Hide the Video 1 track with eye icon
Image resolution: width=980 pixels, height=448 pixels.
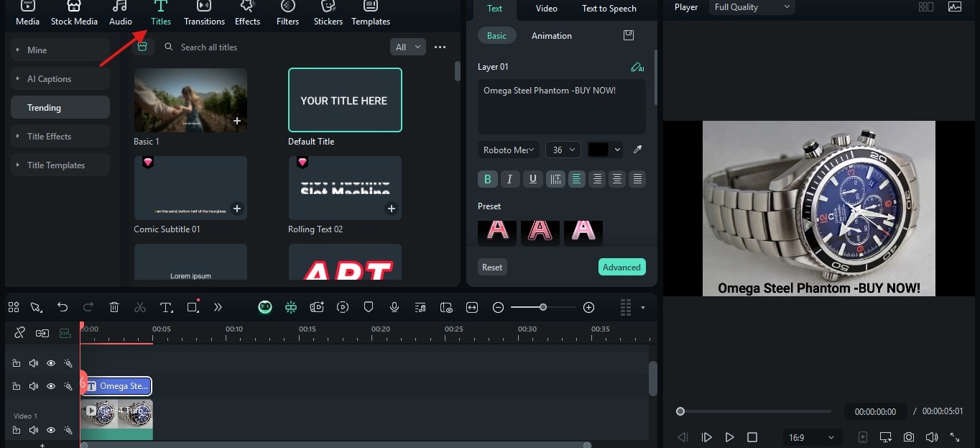click(x=51, y=430)
